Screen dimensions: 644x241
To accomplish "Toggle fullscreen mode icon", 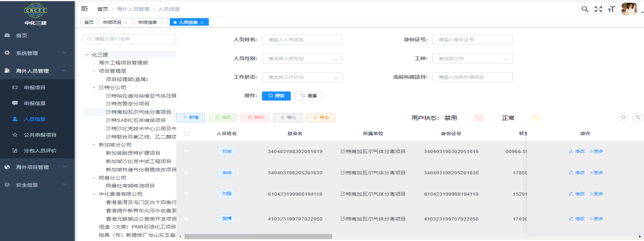I will pyautogui.click(x=598, y=9).
